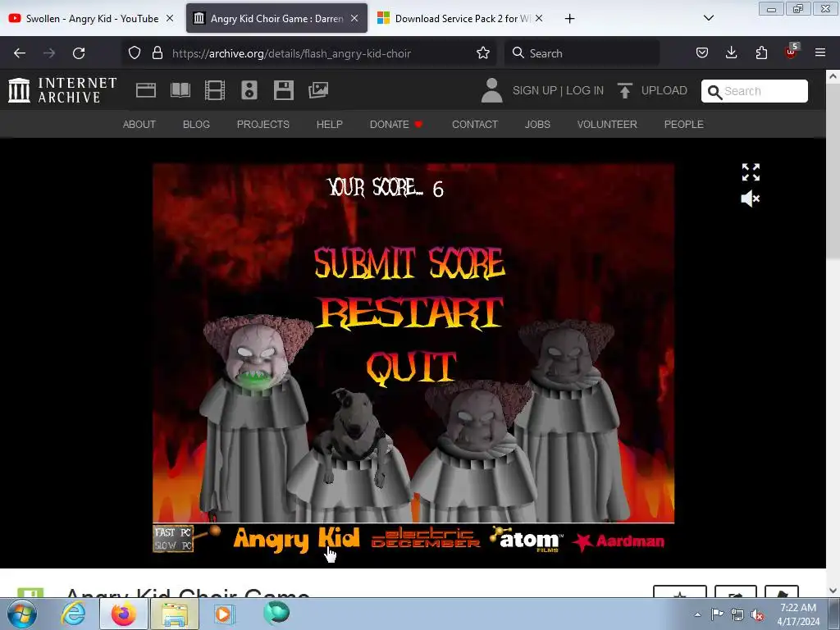The width and height of the screenshot is (840, 630).
Task: Unmute the emulator sound
Action: coord(751,199)
